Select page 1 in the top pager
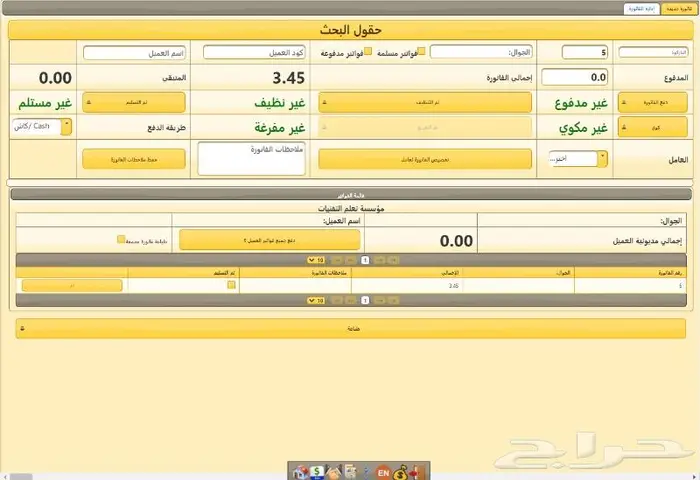 point(365,260)
